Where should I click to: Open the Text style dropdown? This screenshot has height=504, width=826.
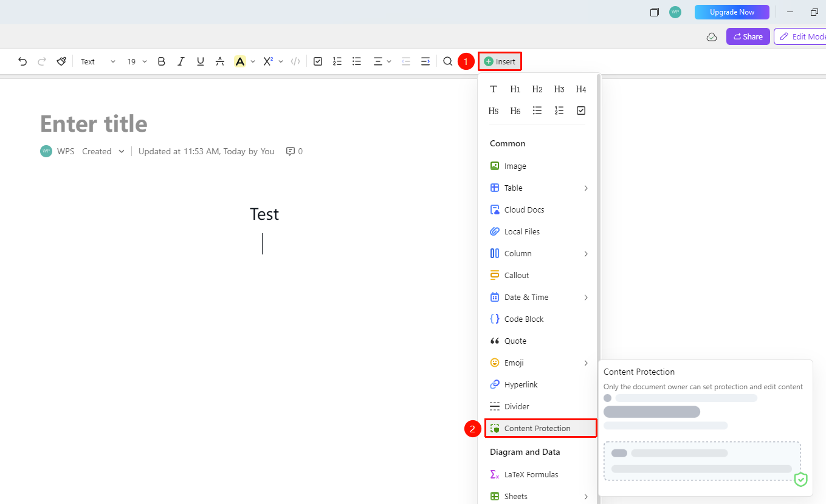coord(98,61)
